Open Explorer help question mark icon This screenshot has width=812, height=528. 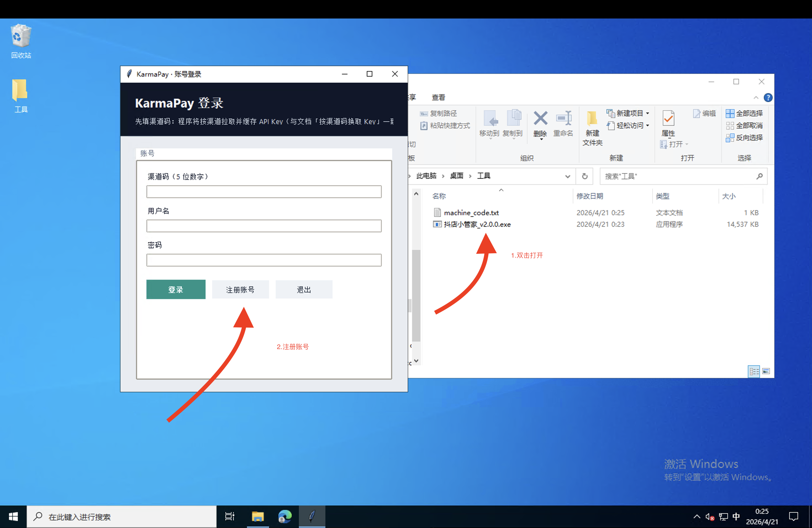(768, 98)
